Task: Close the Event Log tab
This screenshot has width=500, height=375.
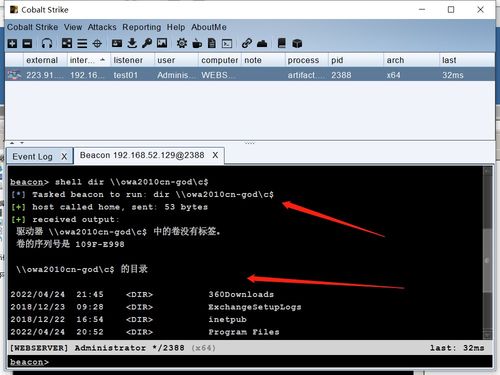Action: (64, 157)
